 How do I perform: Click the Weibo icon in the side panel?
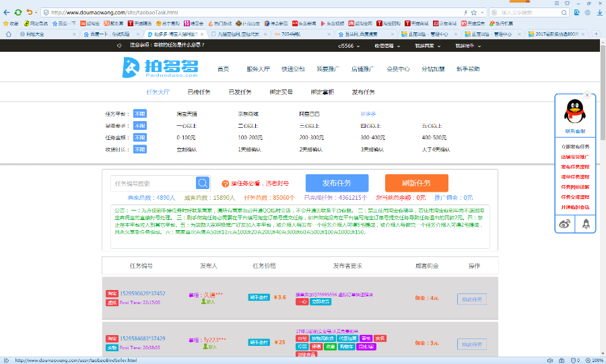point(564,224)
